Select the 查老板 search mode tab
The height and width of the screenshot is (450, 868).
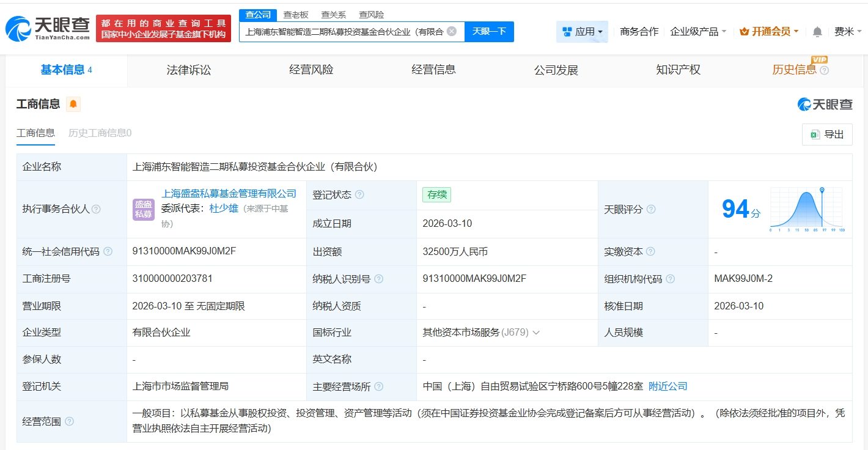pyautogui.click(x=296, y=15)
